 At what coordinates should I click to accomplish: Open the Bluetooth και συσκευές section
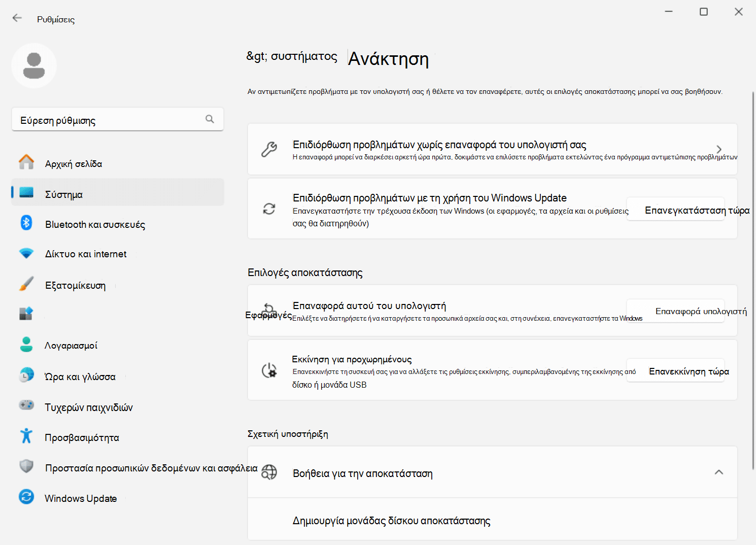point(95,224)
